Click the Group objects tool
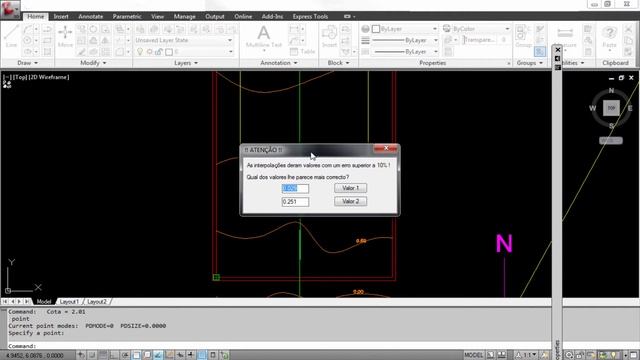Screen dimensions: 640x360 523,36
